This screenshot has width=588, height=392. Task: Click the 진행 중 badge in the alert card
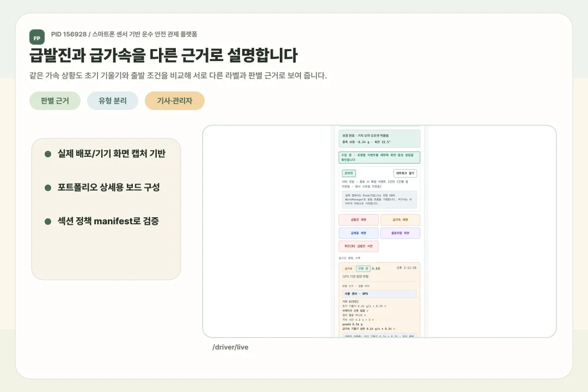pos(363,268)
